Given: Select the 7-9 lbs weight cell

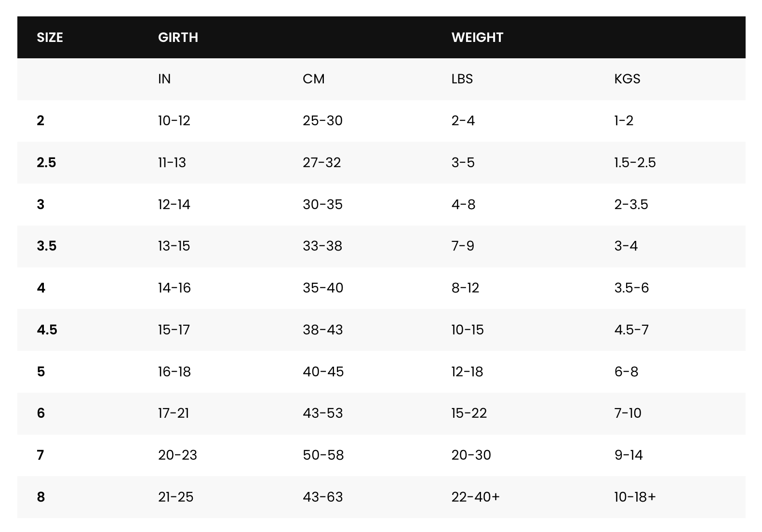Looking at the screenshot, I should [x=463, y=246].
